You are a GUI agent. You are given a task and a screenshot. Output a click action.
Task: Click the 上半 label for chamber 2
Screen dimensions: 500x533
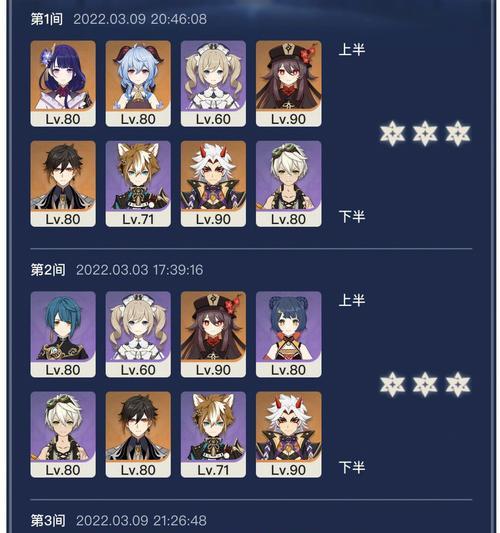(352, 300)
